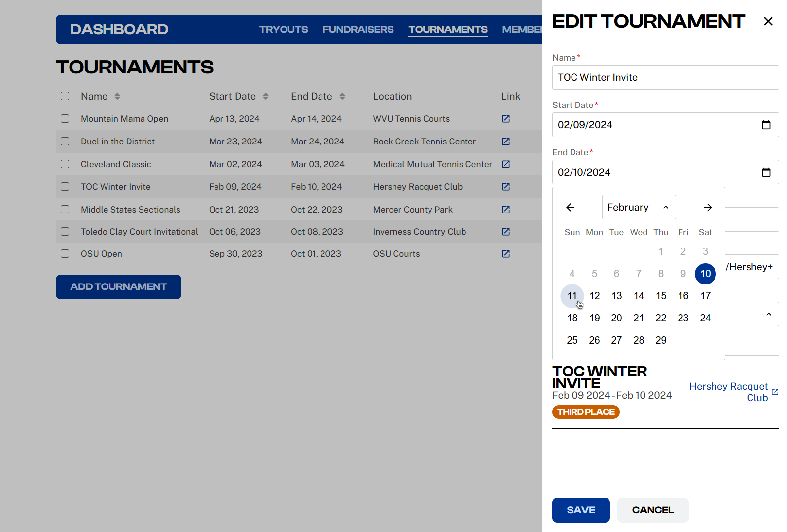This screenshot has width=787, height=532.
Task: Choose February 15 in the calendar
Action: point(661,296)
